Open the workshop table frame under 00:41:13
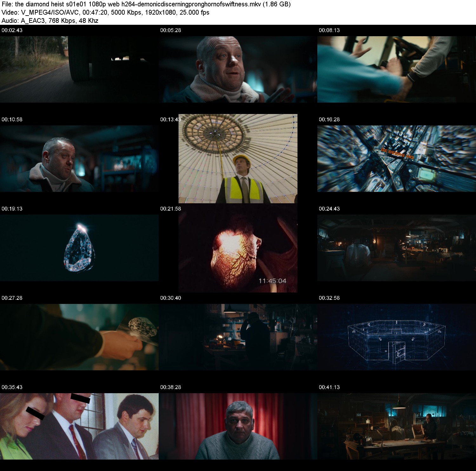This screenshot has height=471, width=476. pos(397,426)
